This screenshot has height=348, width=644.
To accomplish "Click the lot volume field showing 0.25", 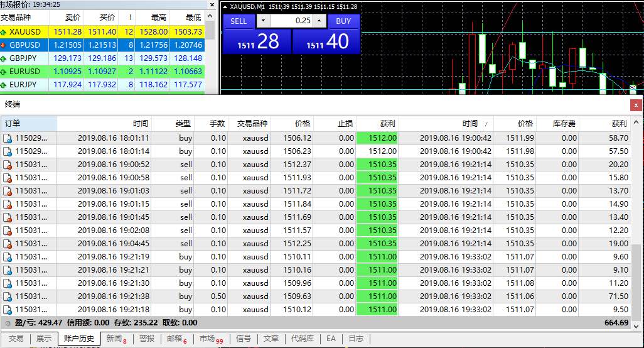I will (291, 21).
